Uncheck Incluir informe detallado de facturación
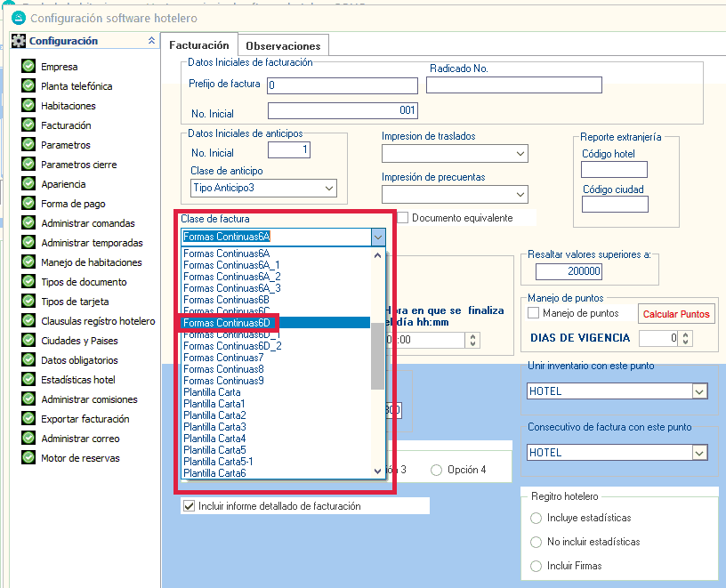The width and height of the screenshot is (726, 588). [189, 506]
